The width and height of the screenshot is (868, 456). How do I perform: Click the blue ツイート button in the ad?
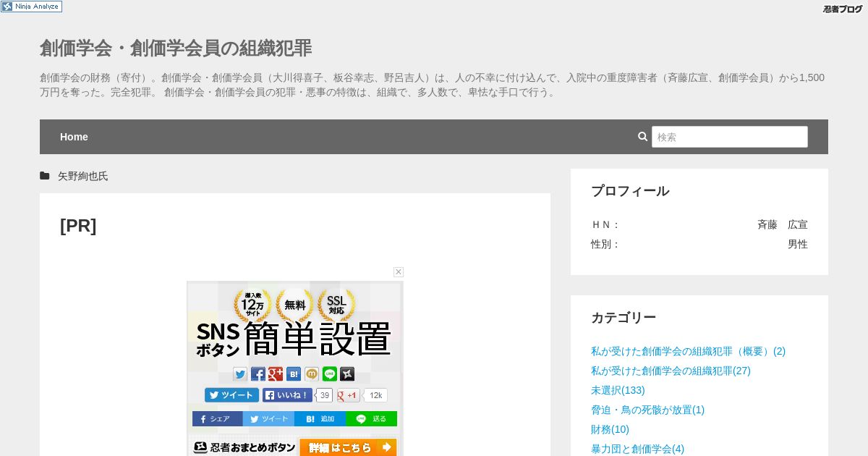(231, 395)
